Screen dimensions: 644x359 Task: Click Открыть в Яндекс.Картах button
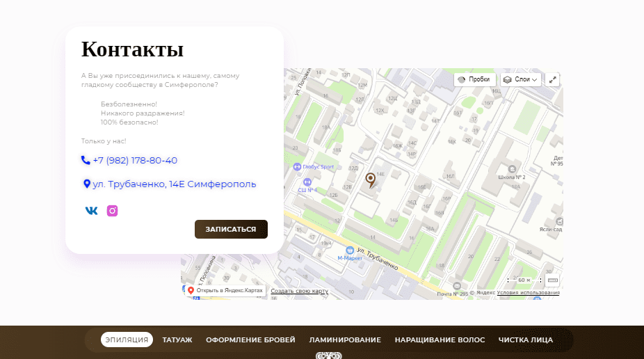click(226, 291)
